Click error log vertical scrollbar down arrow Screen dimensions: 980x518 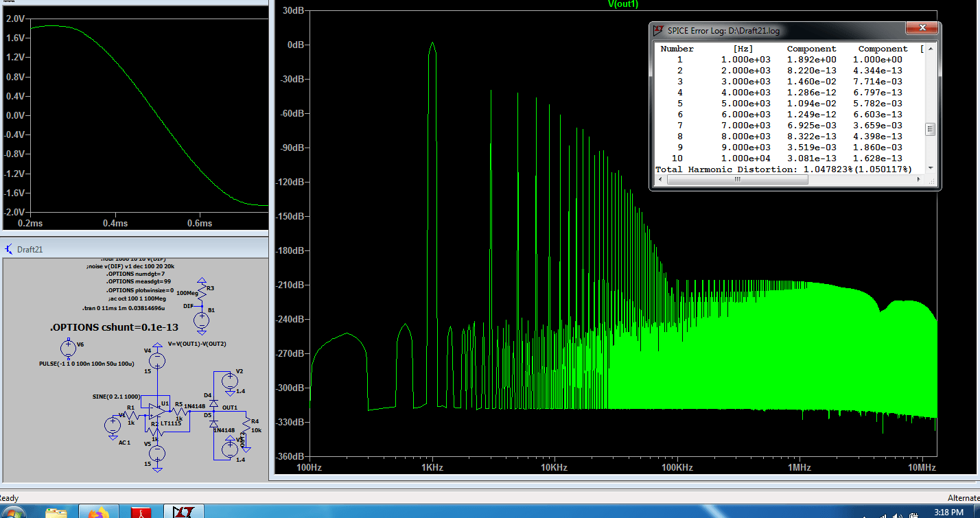(931, 168)
